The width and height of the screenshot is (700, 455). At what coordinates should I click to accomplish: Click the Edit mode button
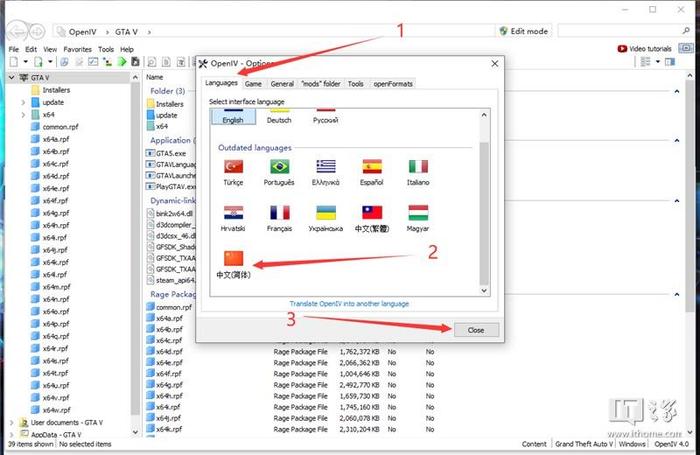524,31
